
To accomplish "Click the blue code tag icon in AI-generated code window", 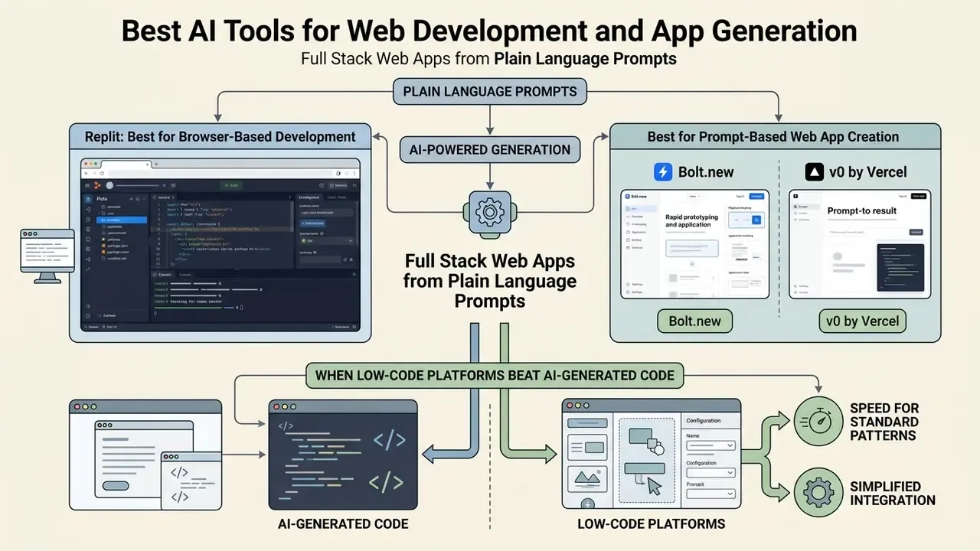I will click(388, 440).
